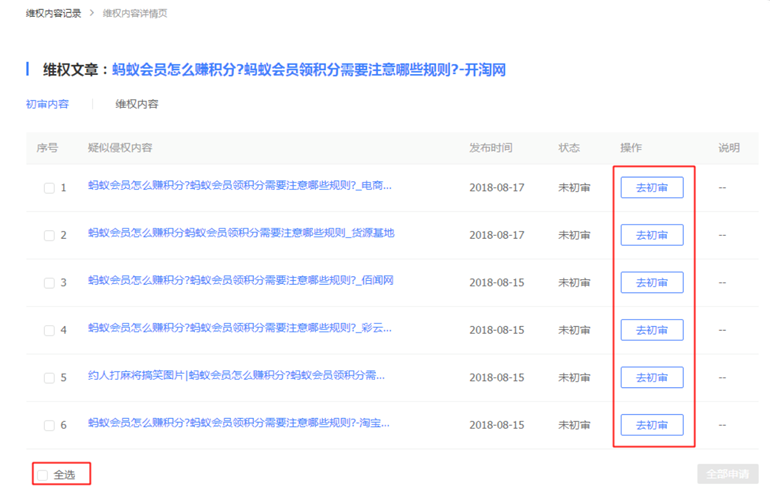
Task: Start review for the 佰闻网 article
Action: (x=651, y=282)
